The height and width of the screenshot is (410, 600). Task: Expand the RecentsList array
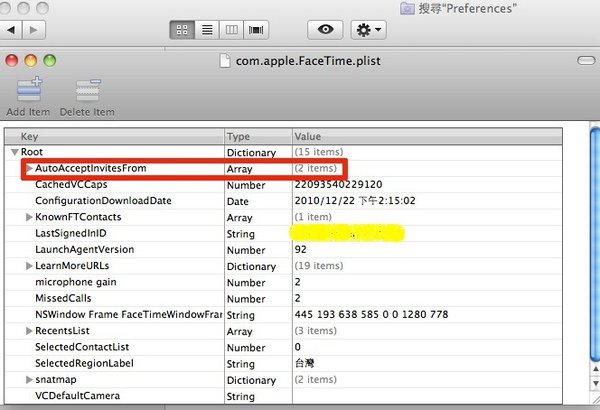coord(29,331)
